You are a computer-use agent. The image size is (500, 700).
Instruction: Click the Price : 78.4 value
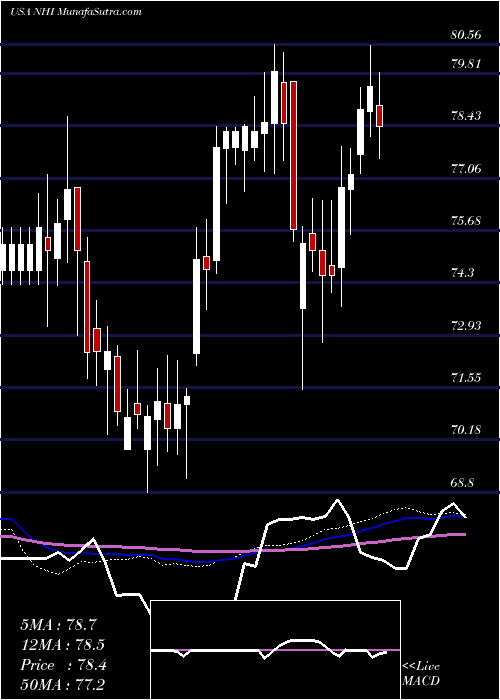[63, 665]
